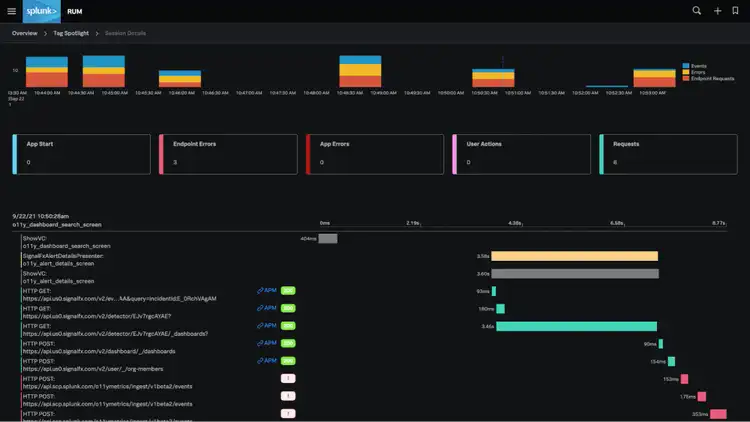Navigate to Tag Spotlight breadcrumb
This screenshot has width=750, height=422.
pyautogui.click(x=71, y=33)
